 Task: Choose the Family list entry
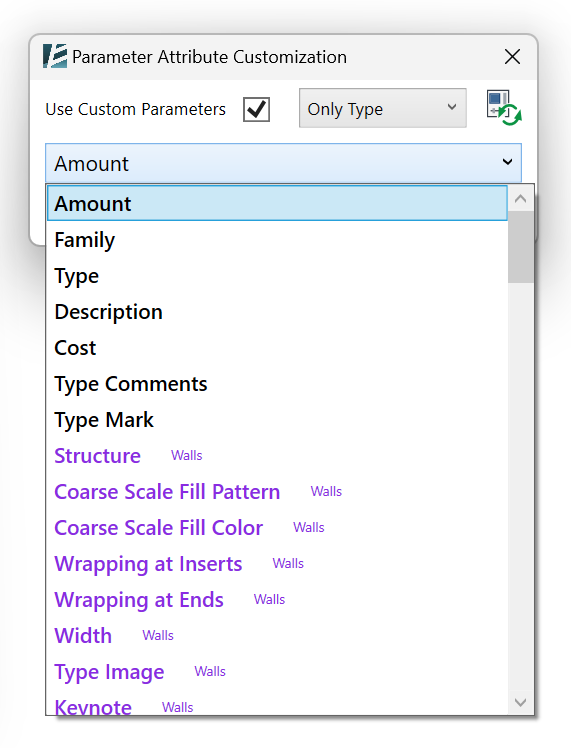click(x=277, y=239)
